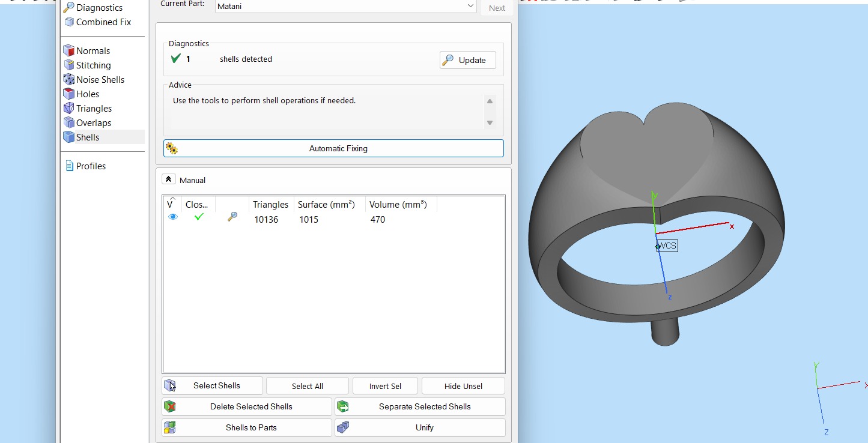Click Separate Selected Shells
868x443 pixels.
(x=420, y=406)
